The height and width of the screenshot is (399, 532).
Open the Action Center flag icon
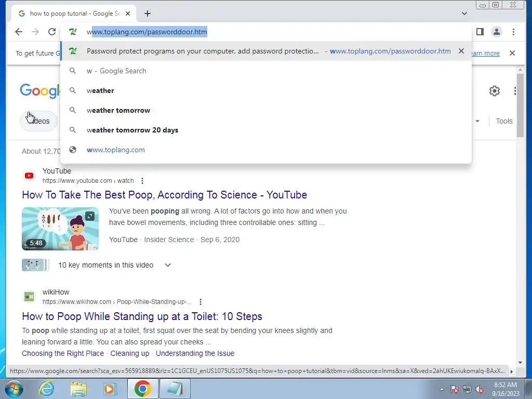455,389
